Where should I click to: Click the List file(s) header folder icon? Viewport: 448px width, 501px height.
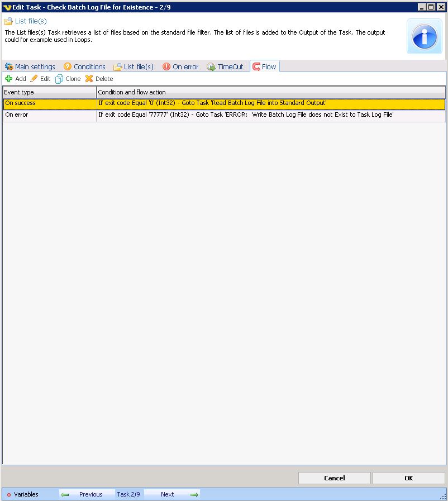[8, 21]
